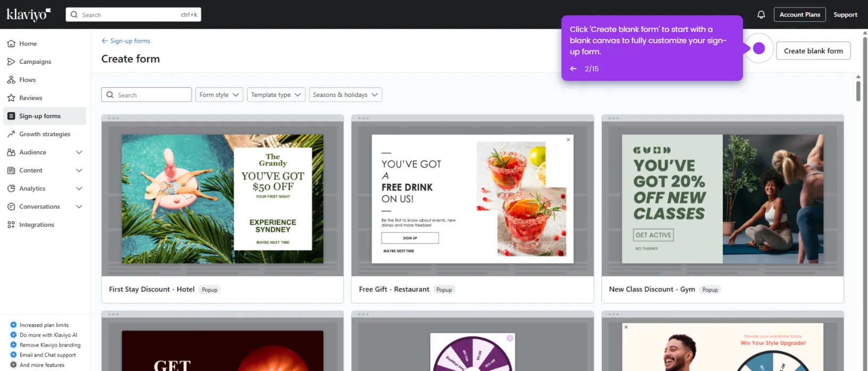Click the Integrations grid icon

click(x=11, y=225)
